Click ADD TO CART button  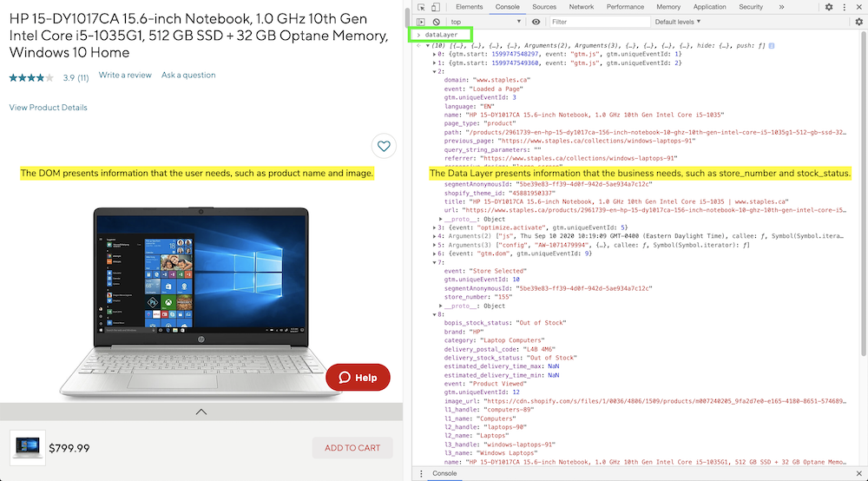click(x=352, y=448)
